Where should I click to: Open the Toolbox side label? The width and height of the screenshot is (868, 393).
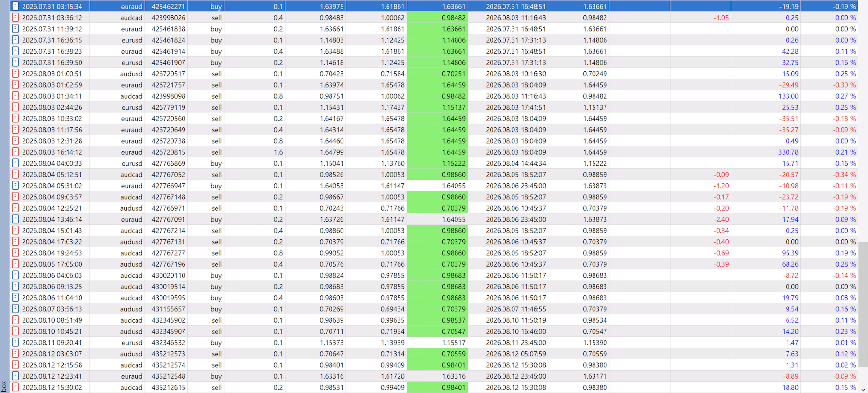tap(4, 386)
